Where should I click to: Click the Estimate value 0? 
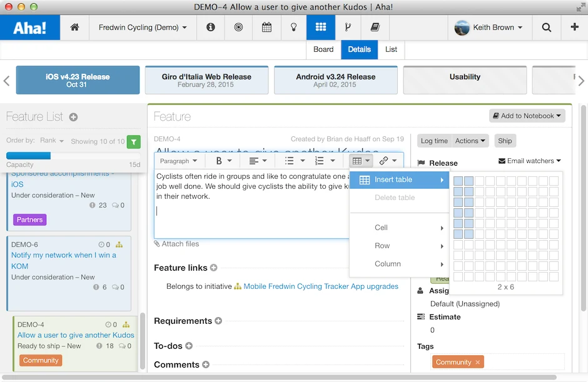(x=432, y=330)
